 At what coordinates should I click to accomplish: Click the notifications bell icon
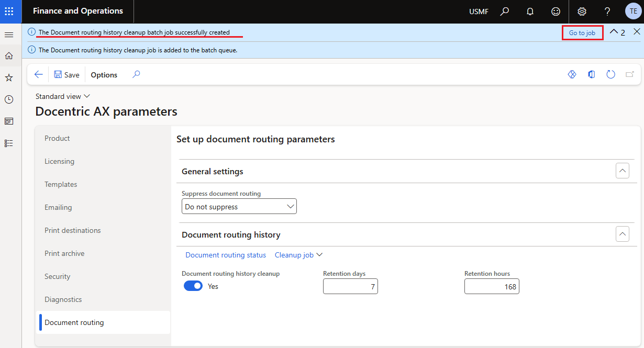(530, 12)
